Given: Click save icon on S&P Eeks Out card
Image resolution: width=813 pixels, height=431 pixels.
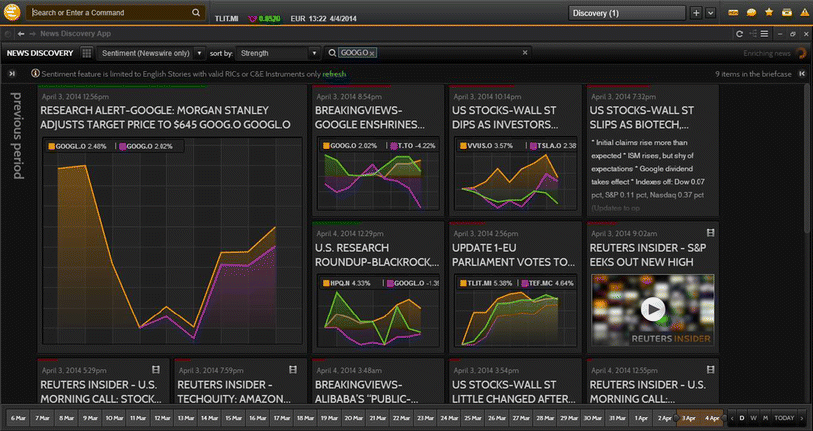Looking at the screenshot, I should [710, 232].
